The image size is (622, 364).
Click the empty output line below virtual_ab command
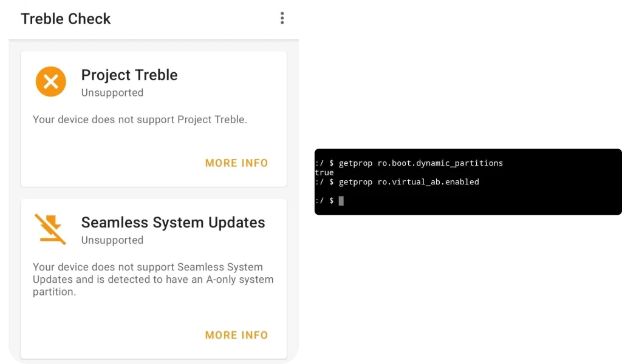pyautogui.click(x=397, y=191)
